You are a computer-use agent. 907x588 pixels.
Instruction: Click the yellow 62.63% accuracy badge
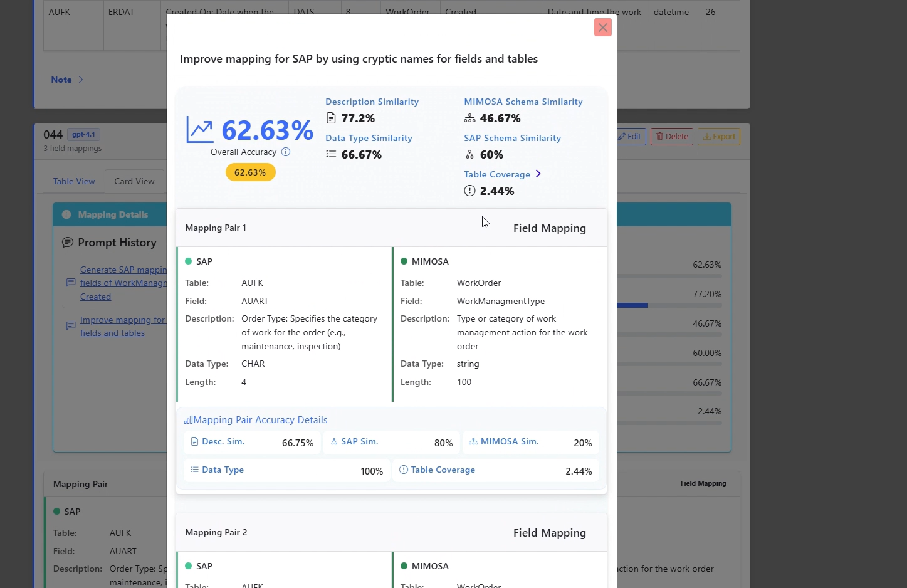[250, 172]
